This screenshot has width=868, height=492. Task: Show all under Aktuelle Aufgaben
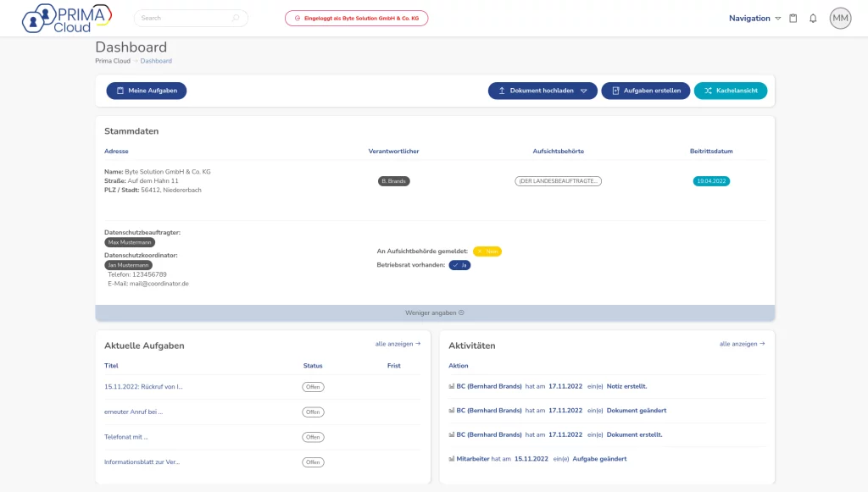coord(398,344)
